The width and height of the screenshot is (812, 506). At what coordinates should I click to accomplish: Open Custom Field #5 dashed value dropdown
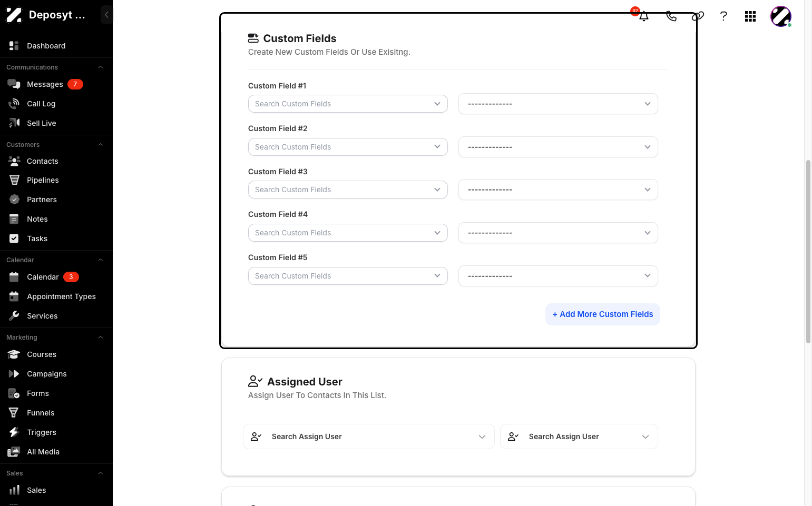pos(558,276)
